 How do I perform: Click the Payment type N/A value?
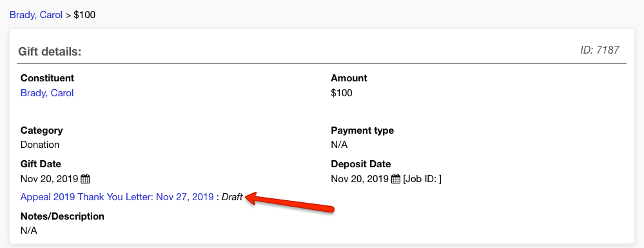tap(339, 145)
